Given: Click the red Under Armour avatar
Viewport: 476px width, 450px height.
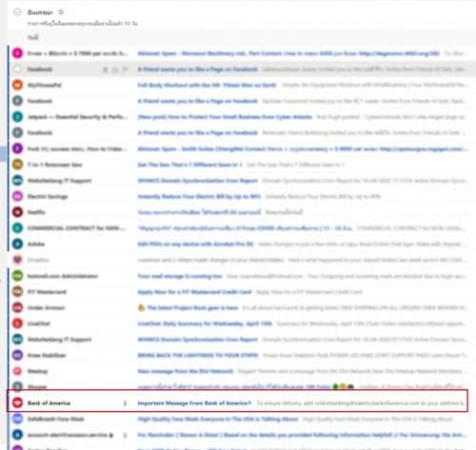Looking at the screenshot, I should pos(18,307).
